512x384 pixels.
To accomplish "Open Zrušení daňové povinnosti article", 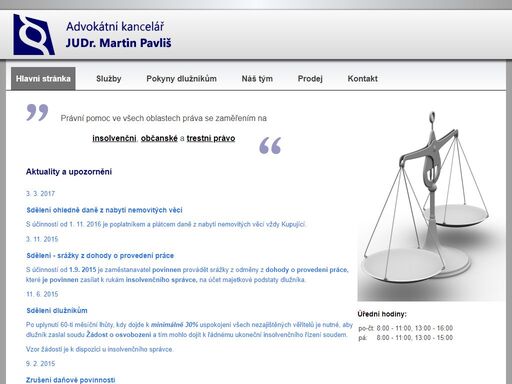I will 71,380.
